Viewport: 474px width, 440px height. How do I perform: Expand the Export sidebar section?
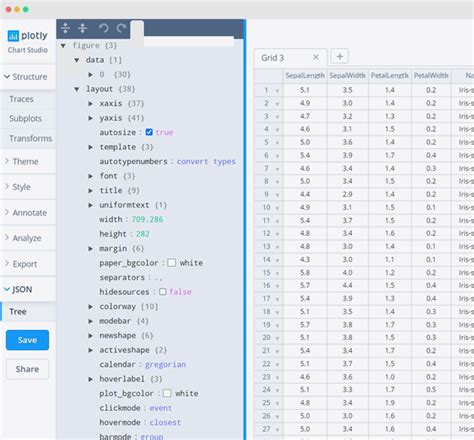tap(28, 264)
